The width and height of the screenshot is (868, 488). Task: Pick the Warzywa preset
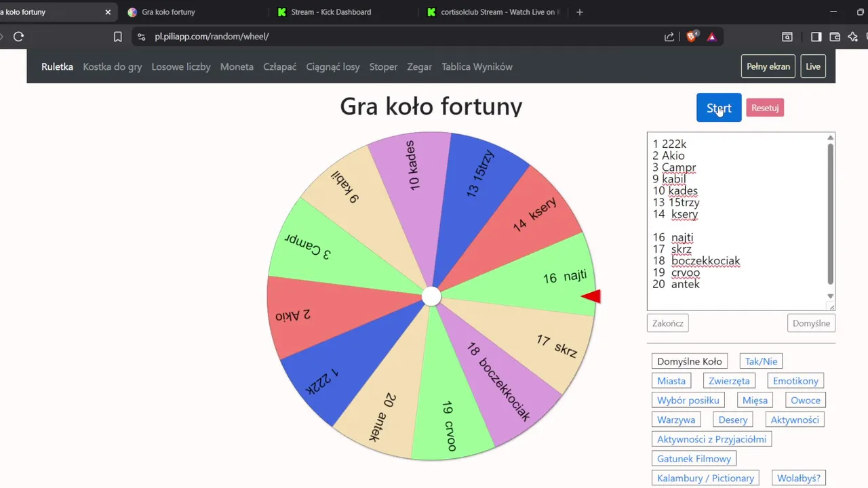pos(676,420)
